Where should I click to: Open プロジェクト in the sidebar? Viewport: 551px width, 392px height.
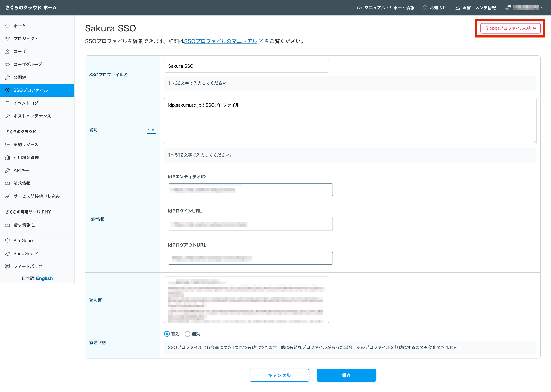pyautogui.click(x=37, y=39)
